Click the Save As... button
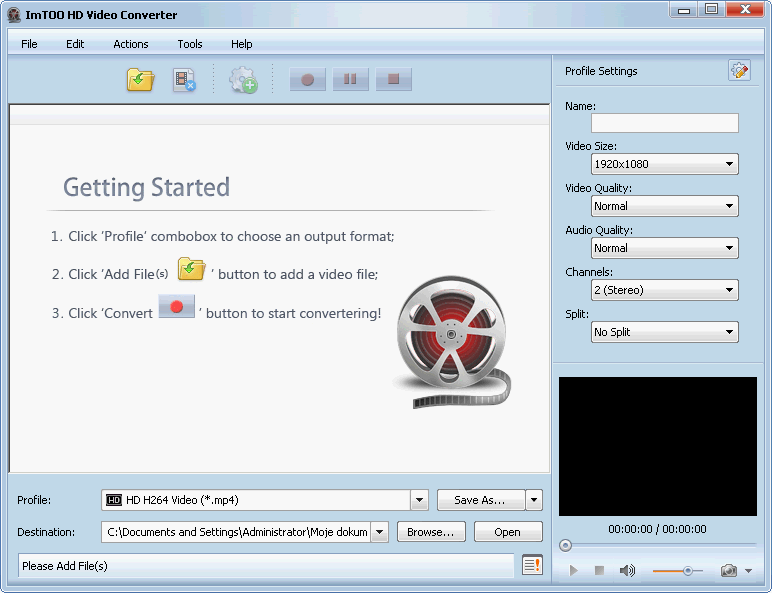772x593 pixels. [481, 500]
